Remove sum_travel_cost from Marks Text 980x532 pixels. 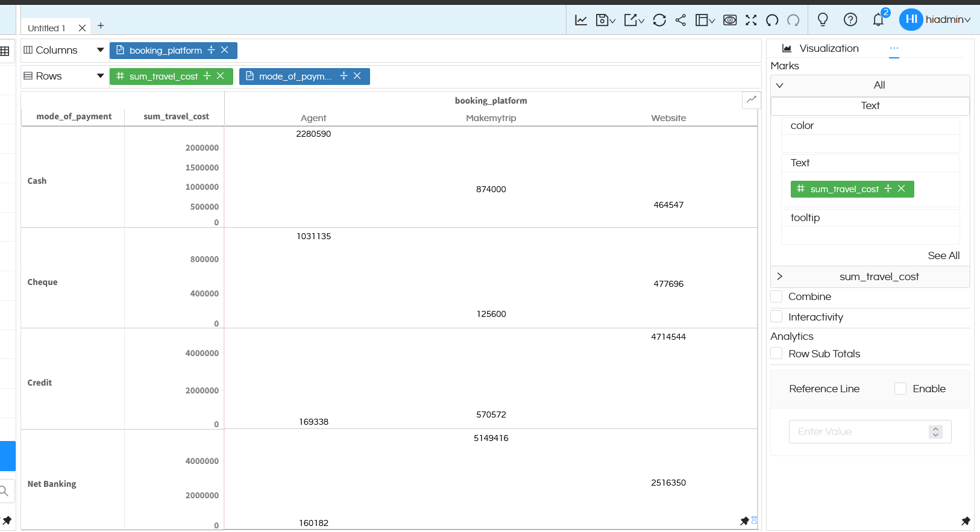901,189
